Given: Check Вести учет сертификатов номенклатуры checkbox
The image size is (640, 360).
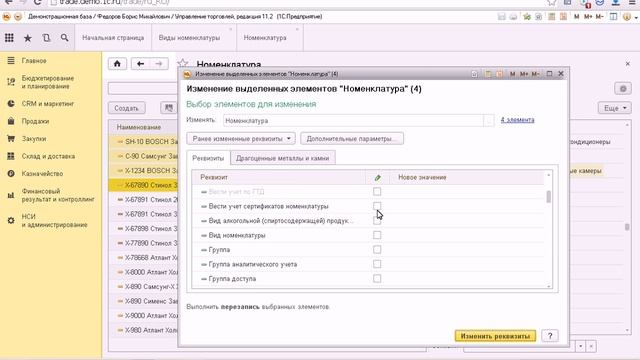Looking at the screenshot, I should point(377,206).
